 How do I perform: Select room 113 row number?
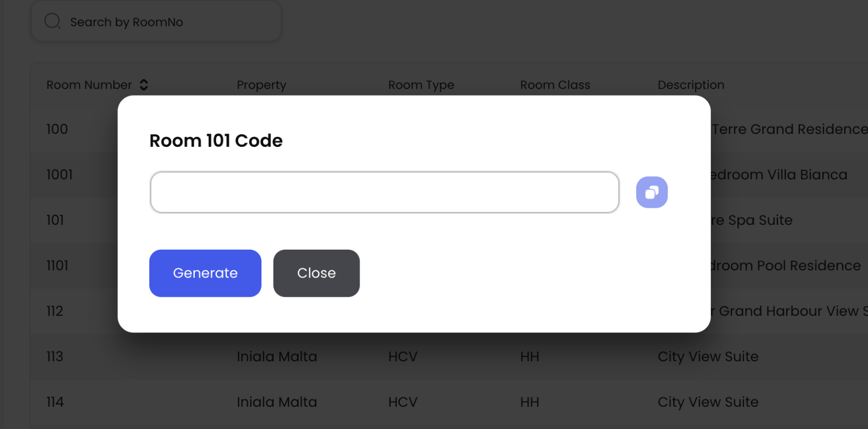(55, 357)
